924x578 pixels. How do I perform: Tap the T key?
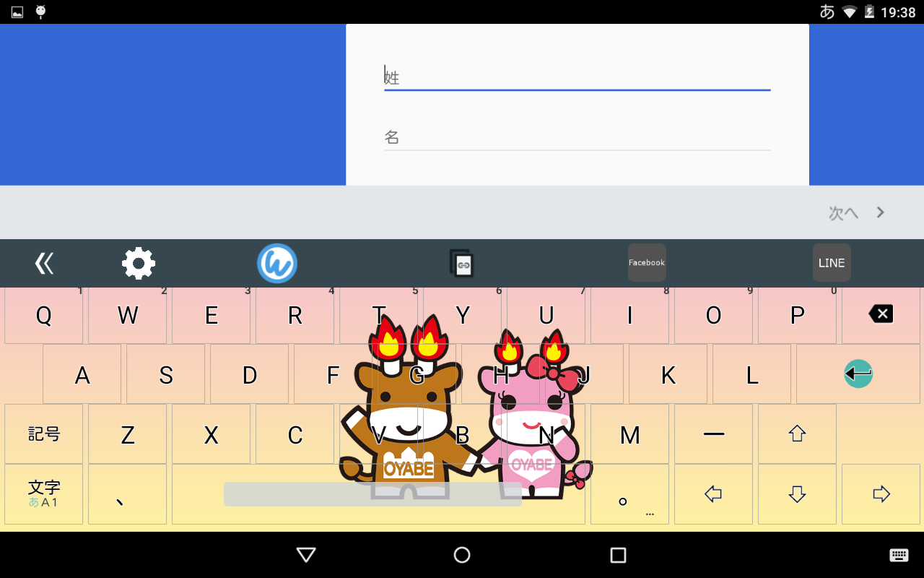click(378, 314)
